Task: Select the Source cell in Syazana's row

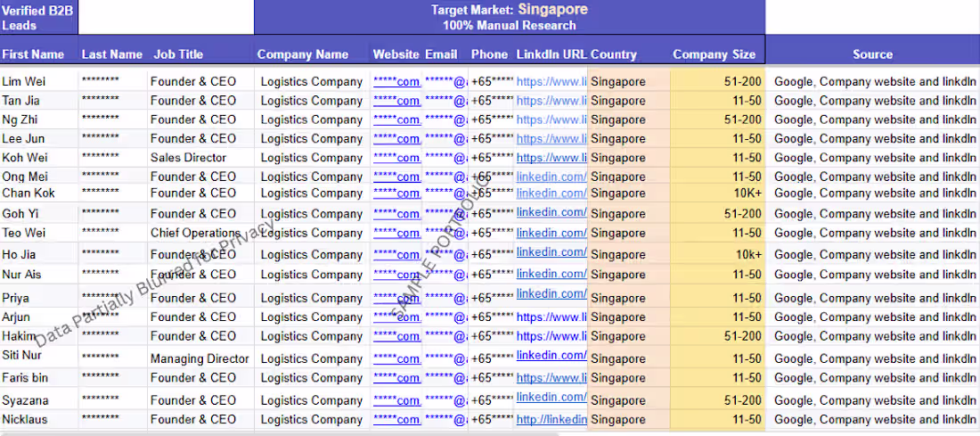Action: pos(873,400)
